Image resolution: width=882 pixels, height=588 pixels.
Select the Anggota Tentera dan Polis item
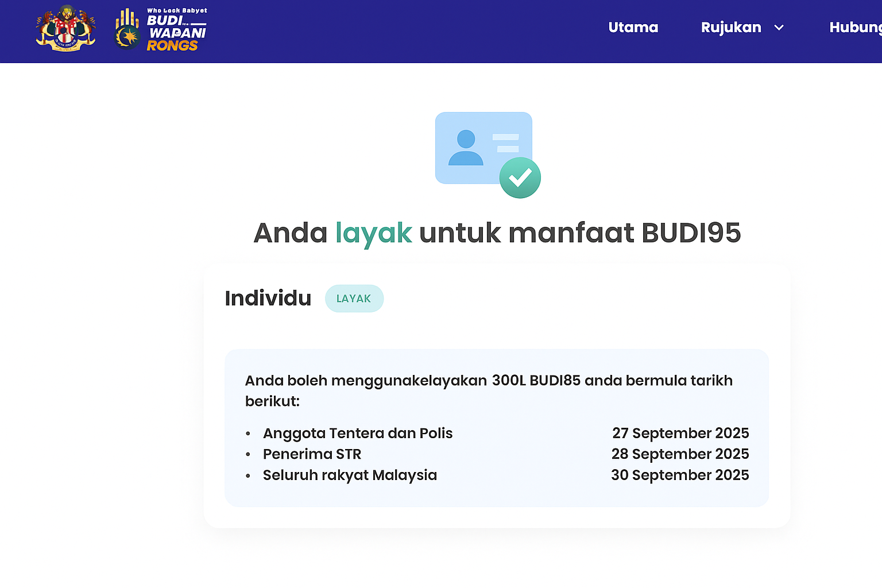pyautogui.click(x=357, y=433)
